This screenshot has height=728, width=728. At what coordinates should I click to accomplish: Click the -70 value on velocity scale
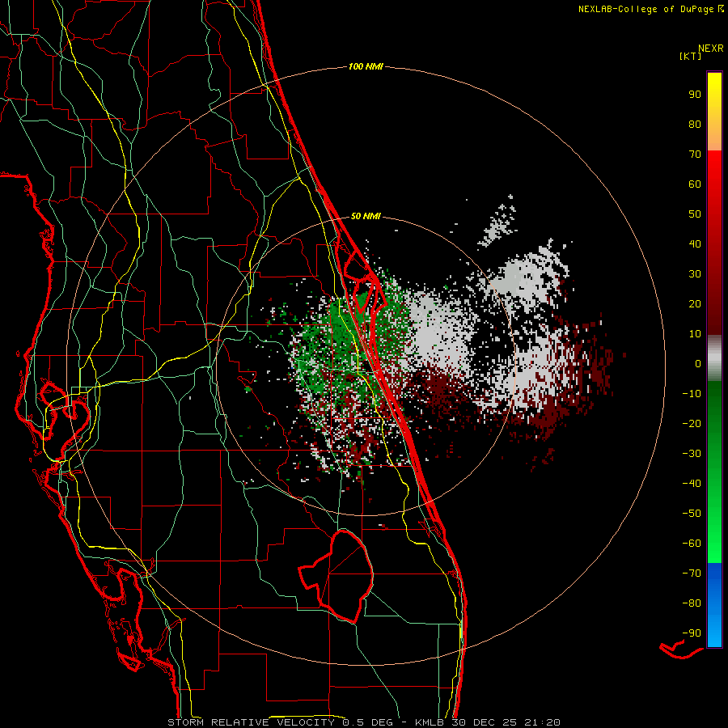pos(692,574)
